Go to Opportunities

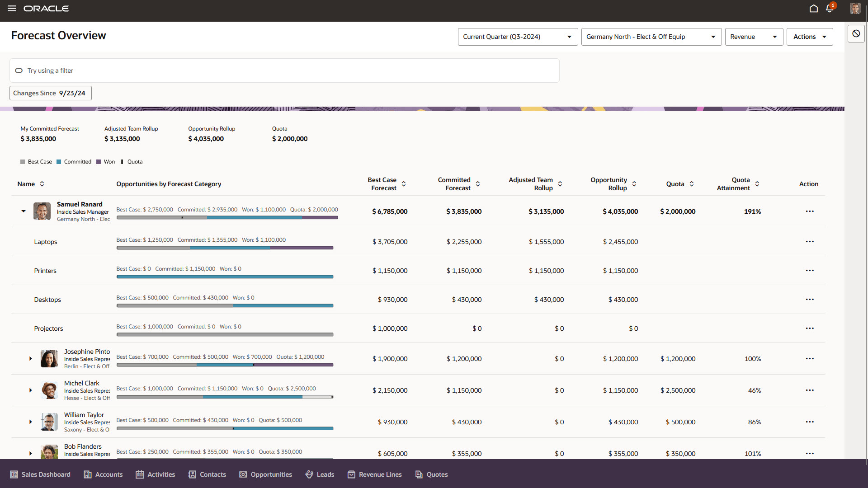point(265,474)
